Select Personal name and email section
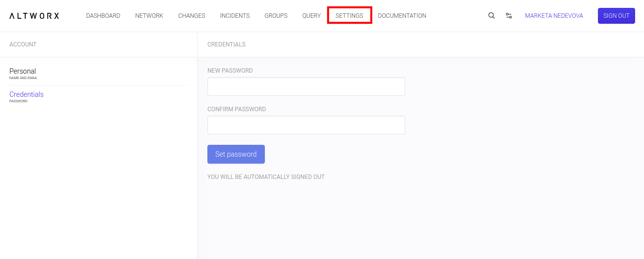Viewport: 644px width, 259px height. (23, 73)
